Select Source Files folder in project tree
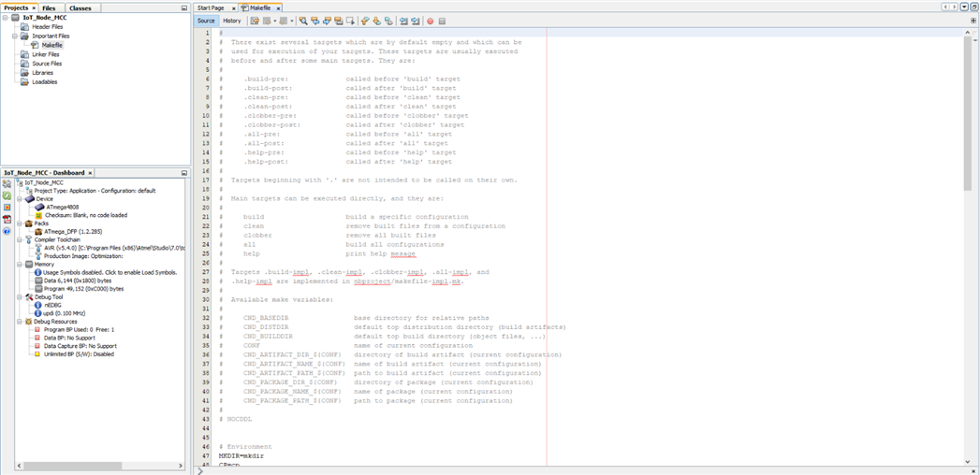The width and height of the screenshot is (980, 475). pyautogui.click(x=47, y=64)
